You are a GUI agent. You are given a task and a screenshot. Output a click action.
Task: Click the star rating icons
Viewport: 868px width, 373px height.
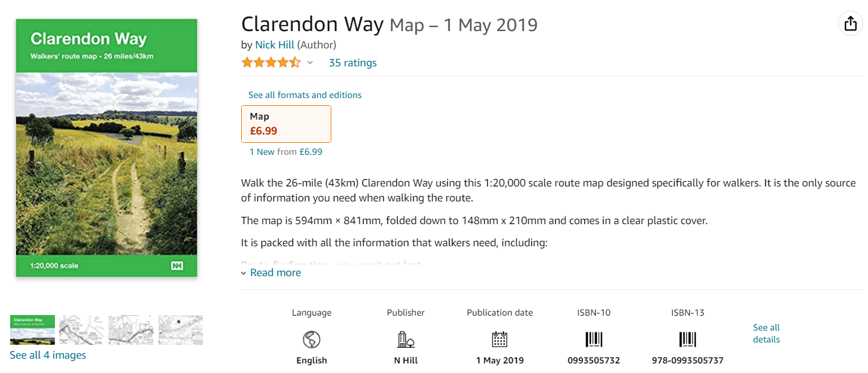pos(270,63)
